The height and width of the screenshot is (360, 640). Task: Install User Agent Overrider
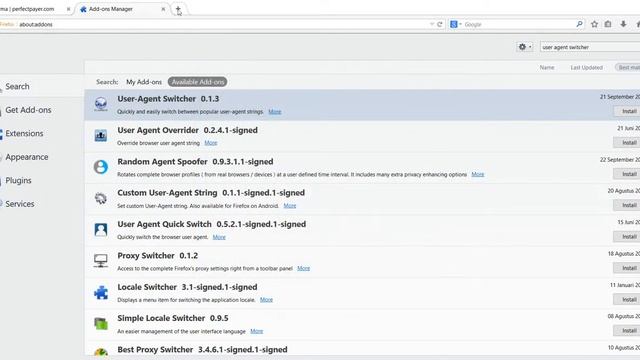[x=627, y=142]
